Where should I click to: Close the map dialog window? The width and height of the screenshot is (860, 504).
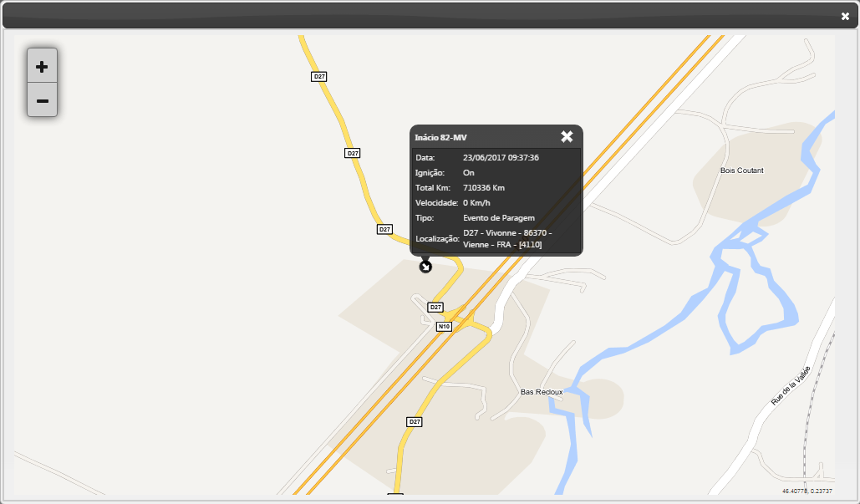(x=845, y=17)
